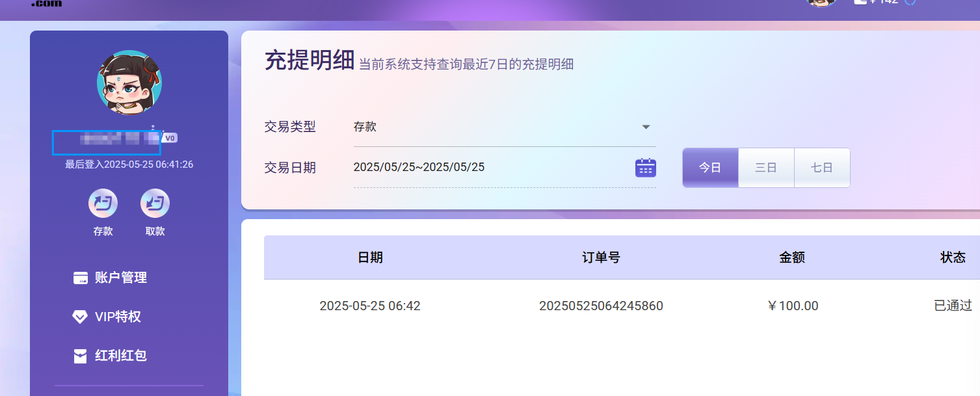Open the calendar date picker icon
Screen dimensions: 980x396
pyautogui.click(x=645, y=168)
